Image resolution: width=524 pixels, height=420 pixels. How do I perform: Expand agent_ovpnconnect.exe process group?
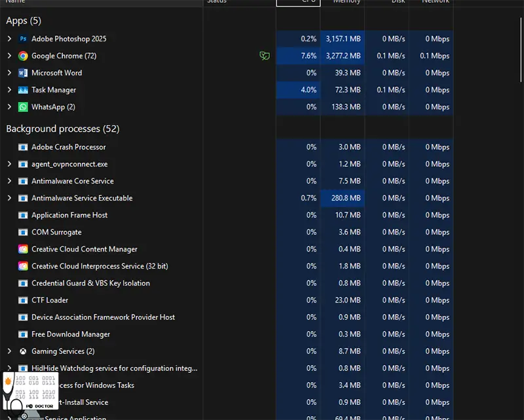coord(9,164)
